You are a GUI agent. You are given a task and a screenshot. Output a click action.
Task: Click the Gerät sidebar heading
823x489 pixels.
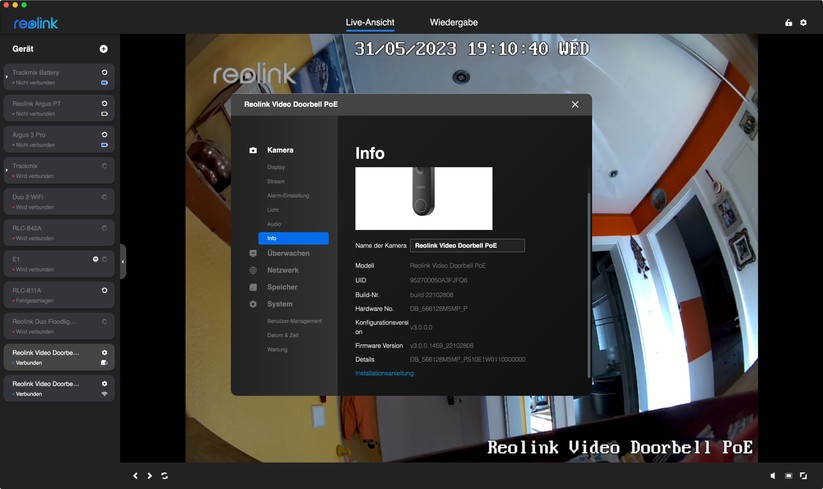pyautogui.click(x=23, y=49)
